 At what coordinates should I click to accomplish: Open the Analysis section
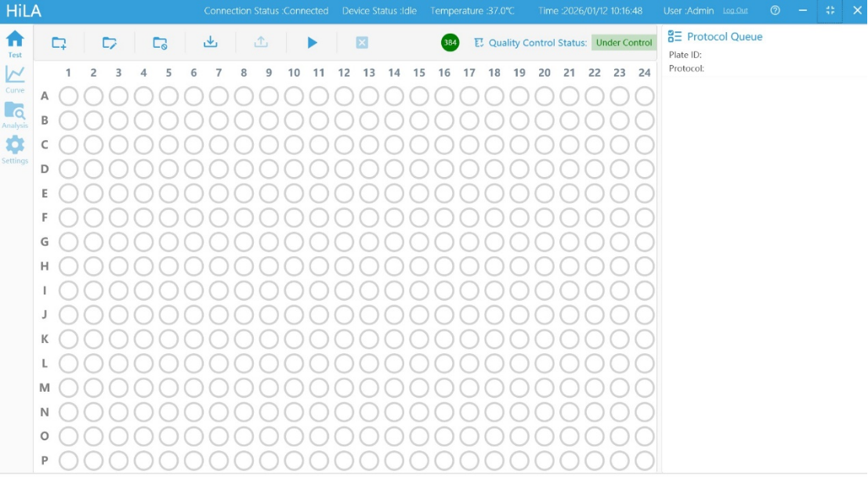(15, 115)
